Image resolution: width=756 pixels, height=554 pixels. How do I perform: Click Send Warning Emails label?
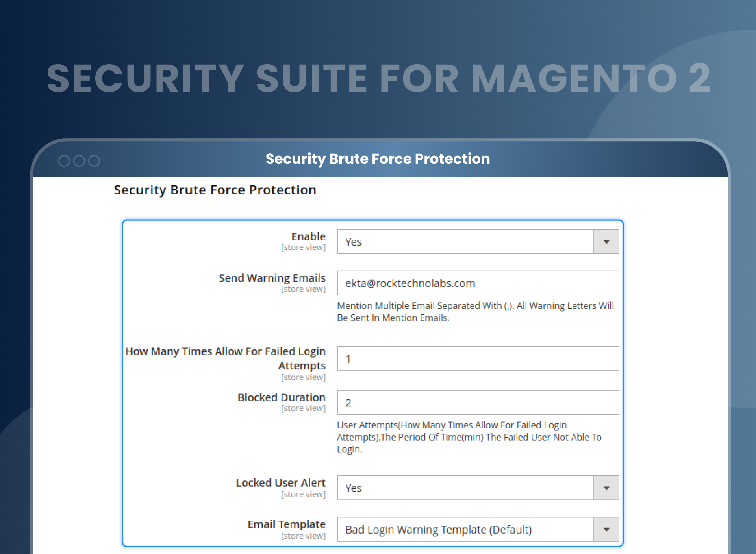272,278
